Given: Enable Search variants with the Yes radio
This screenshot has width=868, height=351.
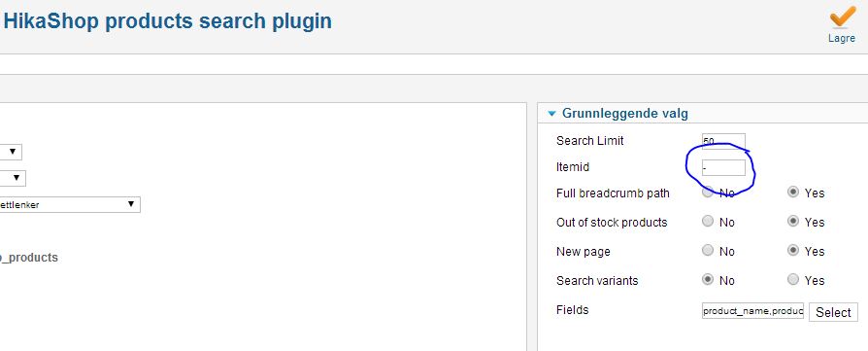Looking at the screenshot, I should tap(793, 280).
